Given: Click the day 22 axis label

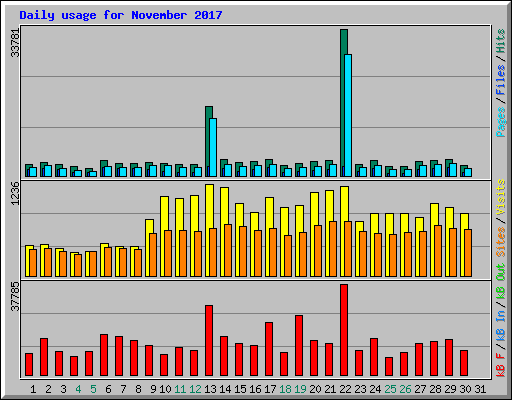Looking at the screenshot, I should (345, 389).
